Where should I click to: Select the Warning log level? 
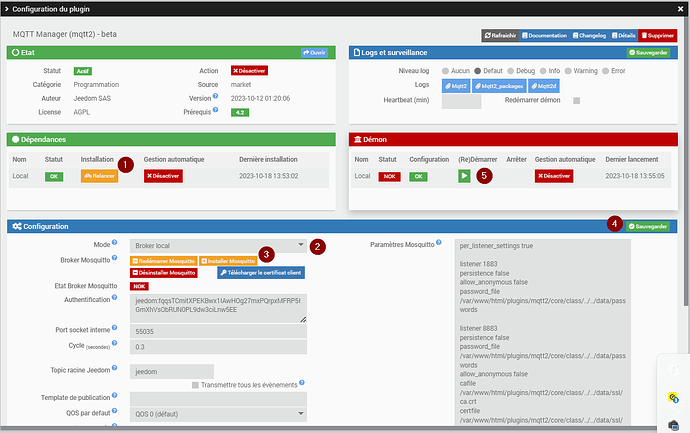pos(568,71)
